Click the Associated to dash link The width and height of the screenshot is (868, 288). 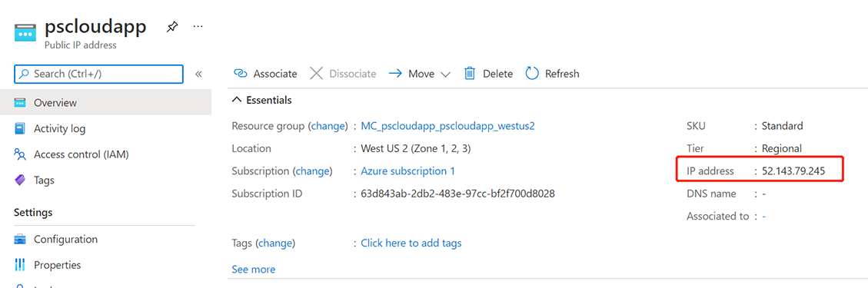tap(764, 217)
